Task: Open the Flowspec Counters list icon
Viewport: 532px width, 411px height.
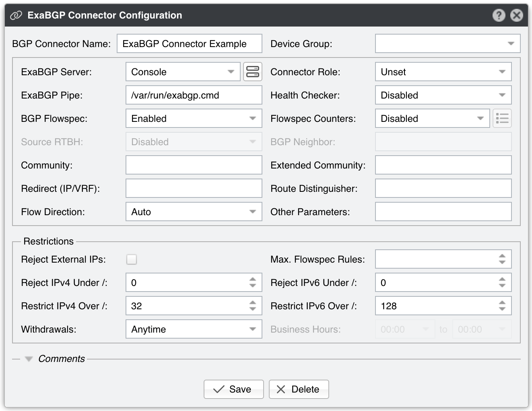Action: 502,119
